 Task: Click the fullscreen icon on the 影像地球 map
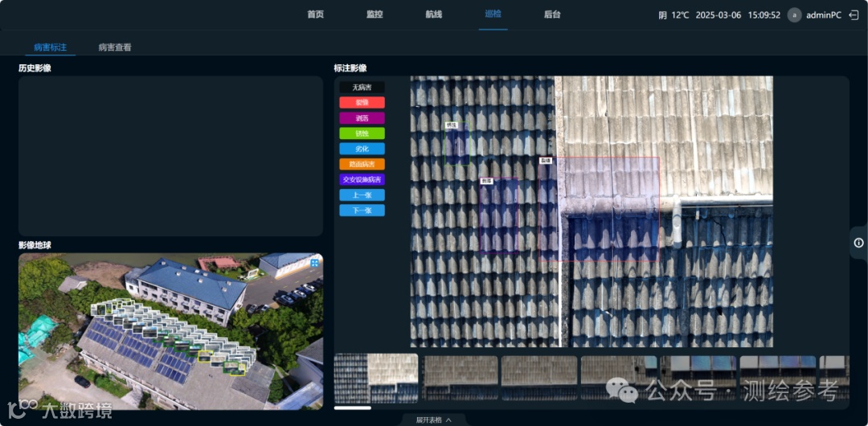coord(314,263)
